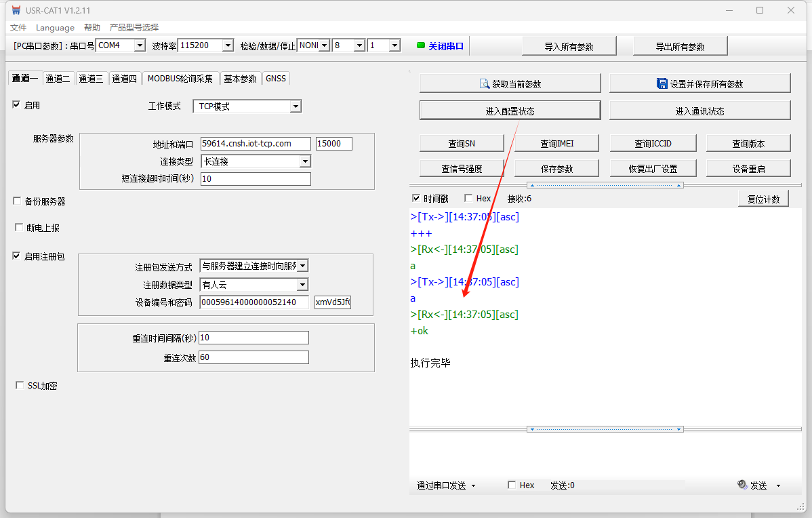Expand the 通过串口发送 options arrow
This screenshot has width=812, height=518.
point(473,485)
